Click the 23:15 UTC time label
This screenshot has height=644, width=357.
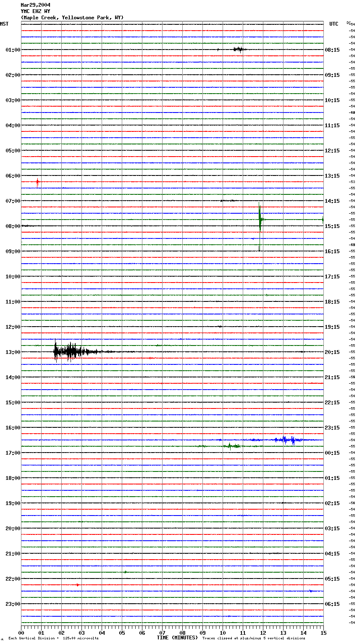click(332, 428)
